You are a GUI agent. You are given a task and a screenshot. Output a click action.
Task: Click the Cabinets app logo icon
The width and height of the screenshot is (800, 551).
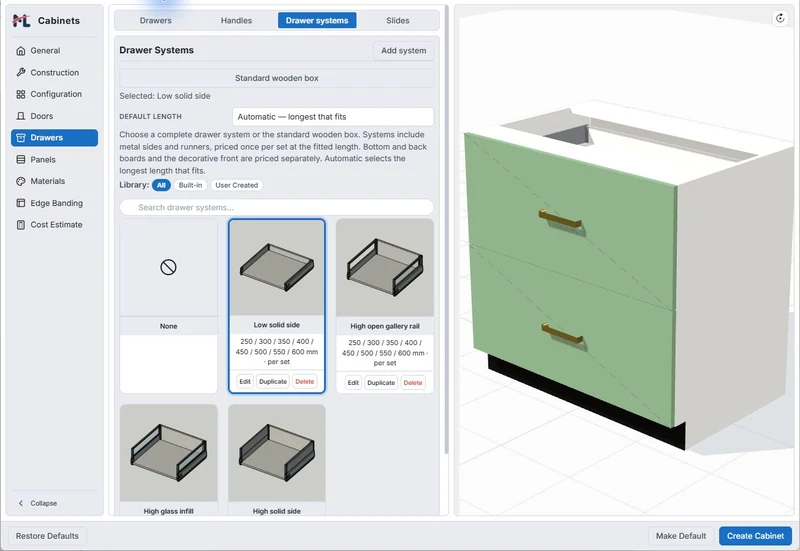click(x=21, y=20)
